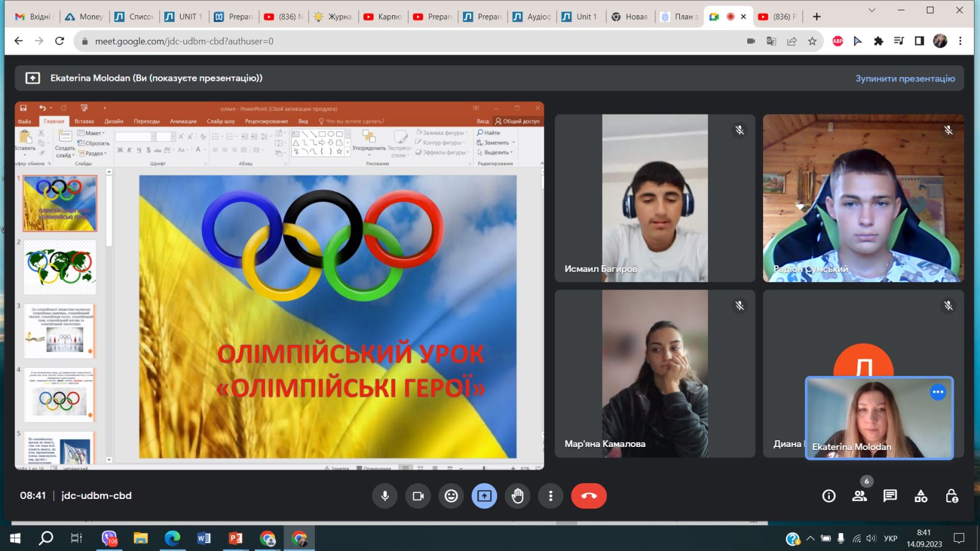Open Word from taskbar
The height and width of the screenshot is (551, 980).
pos(204,538)
